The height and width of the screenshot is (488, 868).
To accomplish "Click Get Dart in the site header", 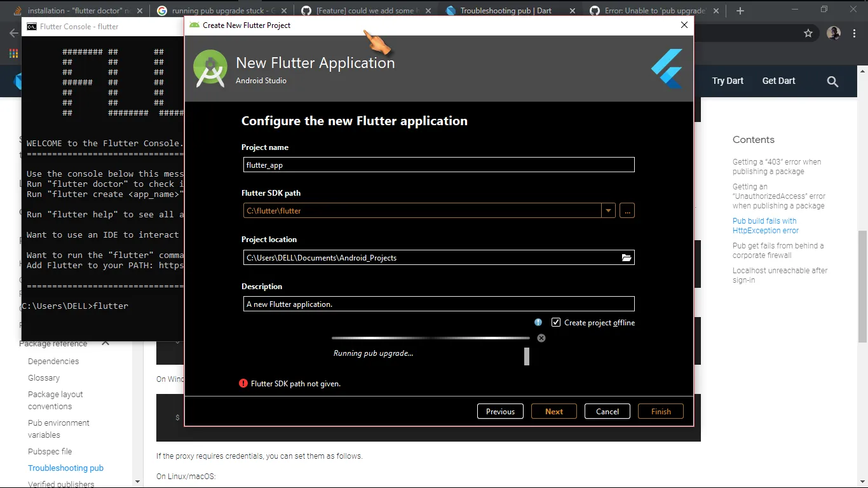I will tap(778, 81).
